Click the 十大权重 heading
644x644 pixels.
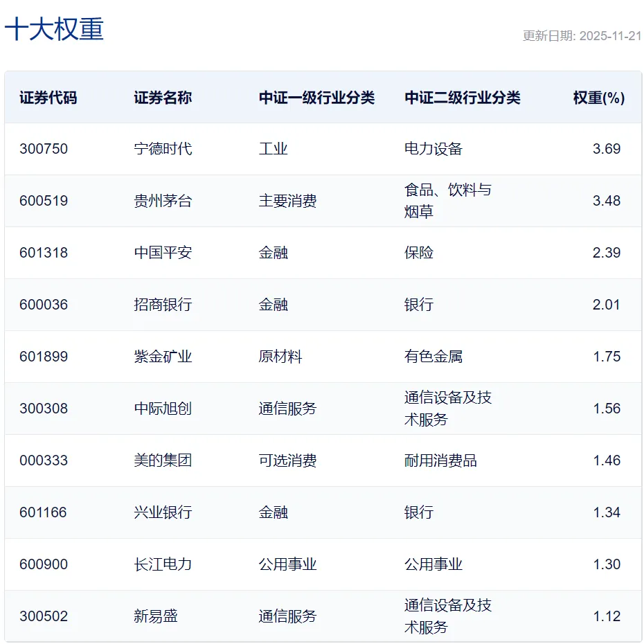[x=54, y=29]
